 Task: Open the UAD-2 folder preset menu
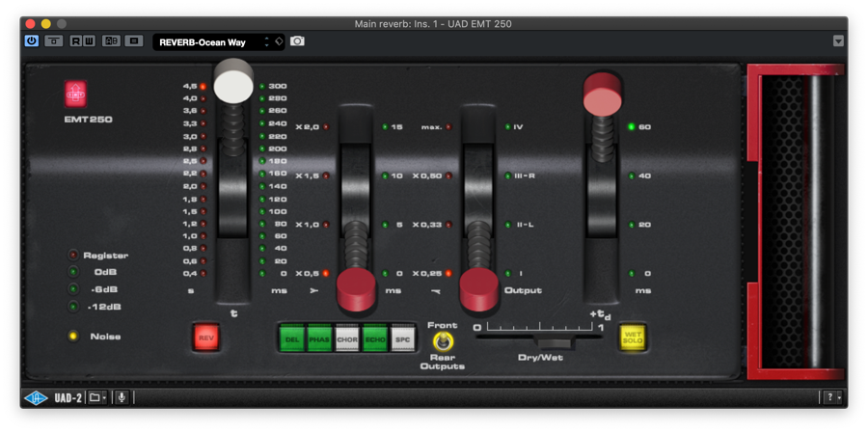[x=98, y=397]
